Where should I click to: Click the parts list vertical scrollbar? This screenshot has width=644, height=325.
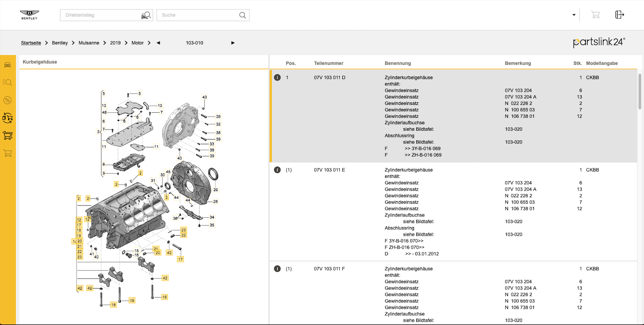coord(640,92)
